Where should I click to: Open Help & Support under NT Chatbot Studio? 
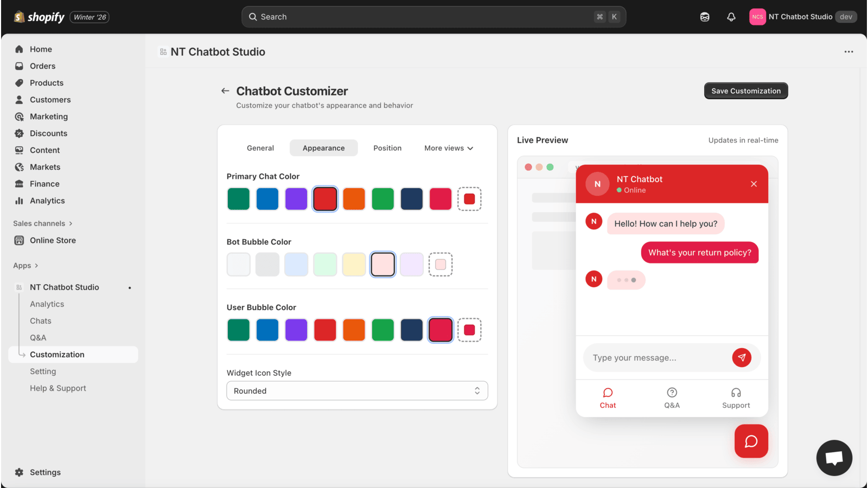point(58,388)
